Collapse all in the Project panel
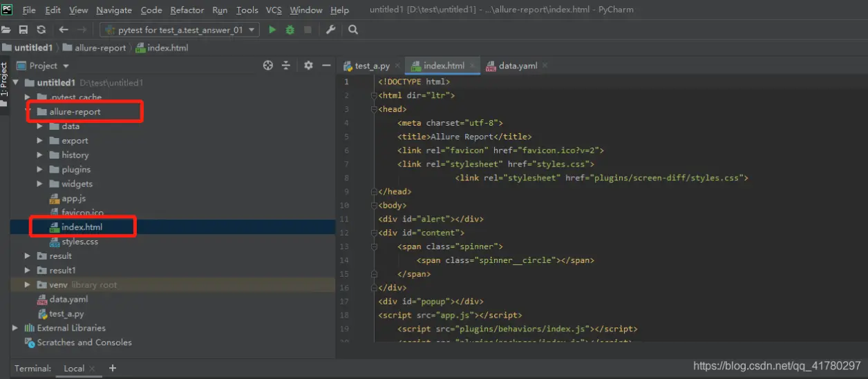 click(x=286, y=66)
